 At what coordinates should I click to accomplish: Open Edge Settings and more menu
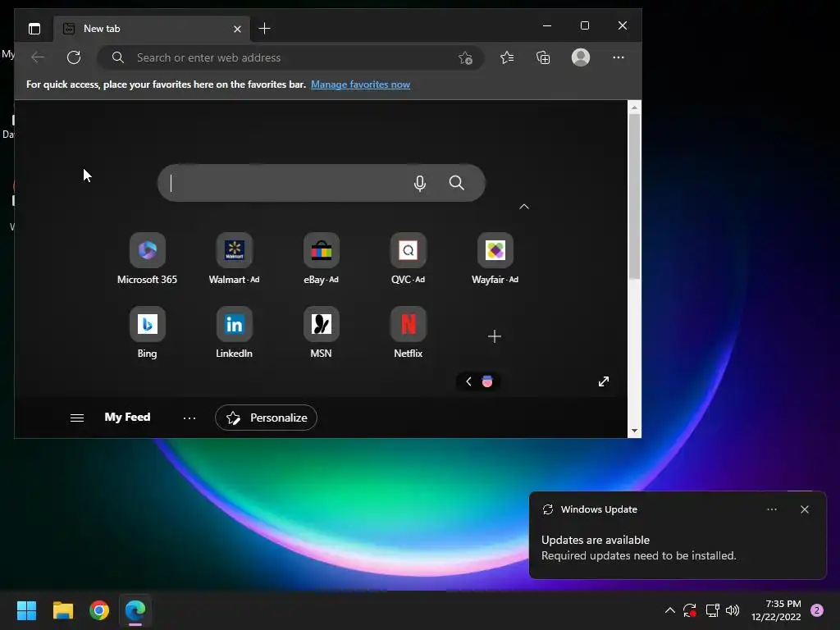pyautogui.click(x=619, y=57)
